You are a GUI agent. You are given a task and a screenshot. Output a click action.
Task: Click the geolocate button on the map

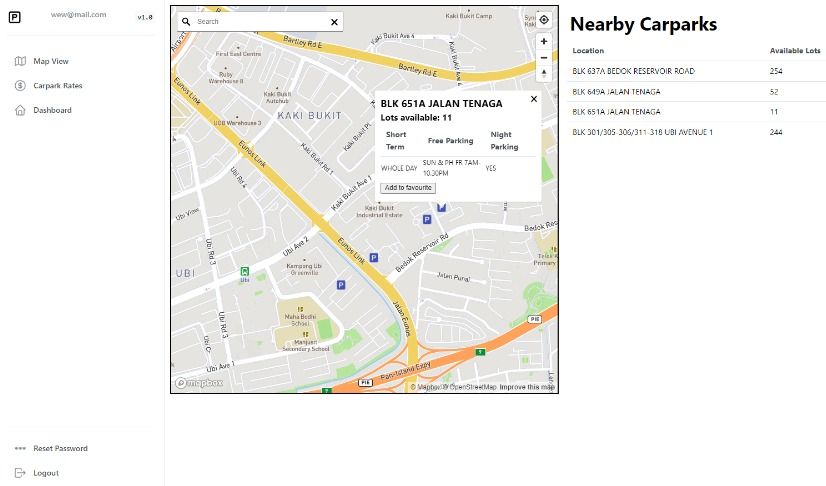tap(543, 20)
